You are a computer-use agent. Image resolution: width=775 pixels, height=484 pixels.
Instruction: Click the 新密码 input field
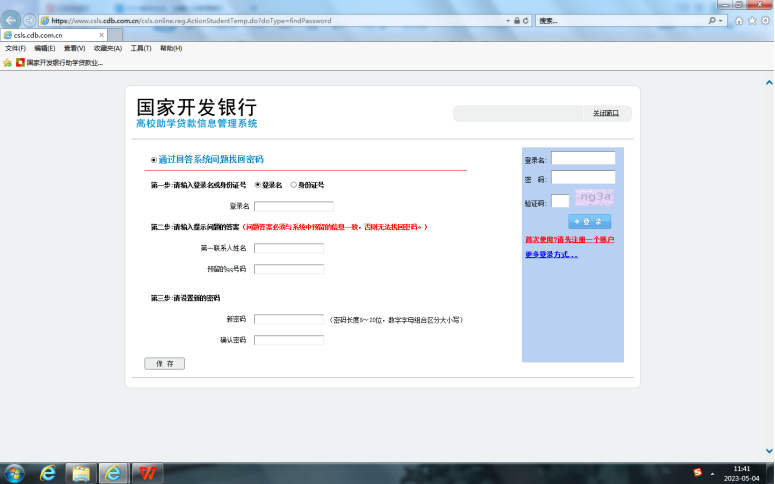289,320
